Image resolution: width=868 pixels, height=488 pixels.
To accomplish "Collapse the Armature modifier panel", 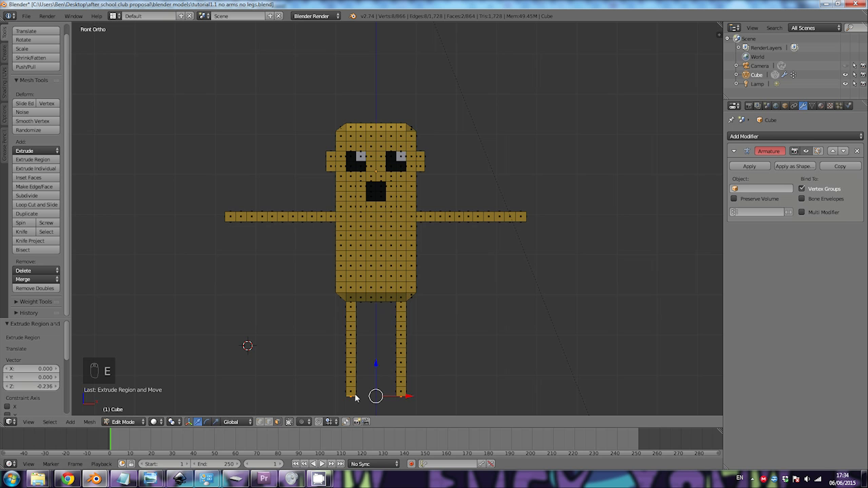I will [734, 151].
